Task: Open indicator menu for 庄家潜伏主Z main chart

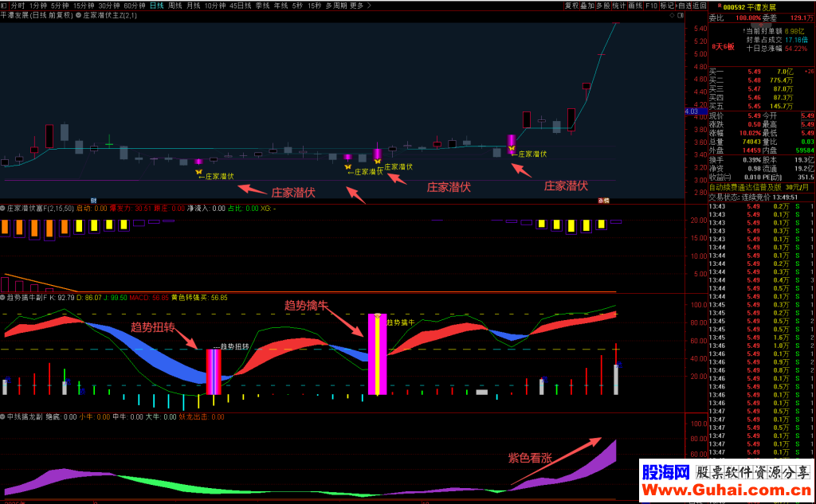Action: (x=76, y=15)
